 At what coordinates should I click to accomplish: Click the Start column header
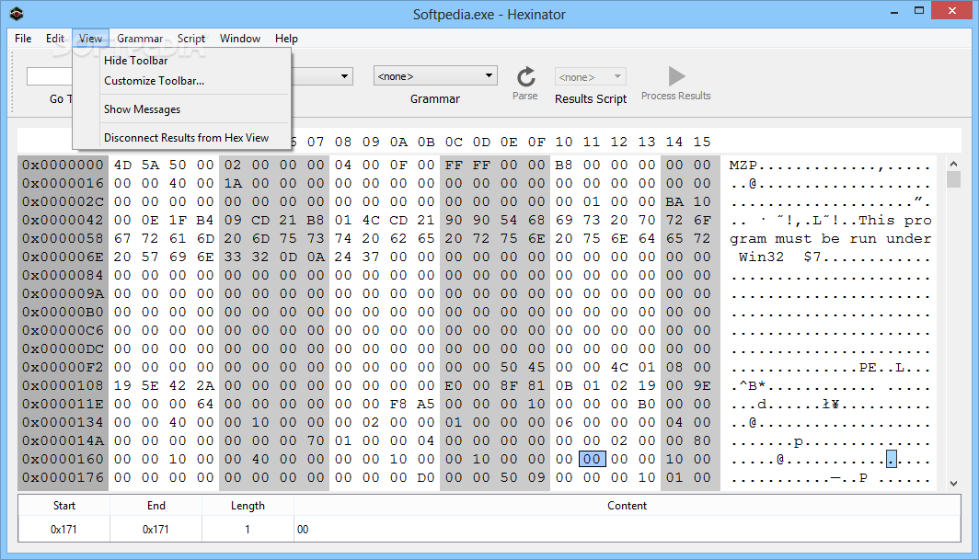pos(64,506)
